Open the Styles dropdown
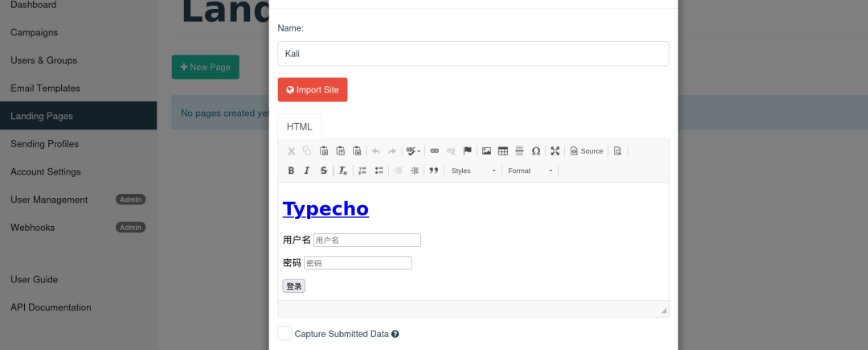Image resolution: width=868 pixels, height=350 pixels. tap(473, 171)
